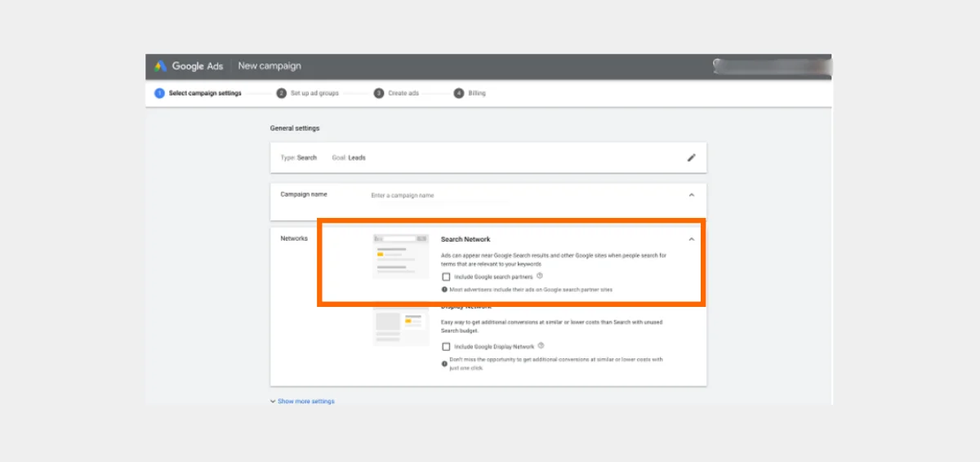Collapse the Networks section chevron
Screen dimensions: 980x462
[x=692, y=239]
